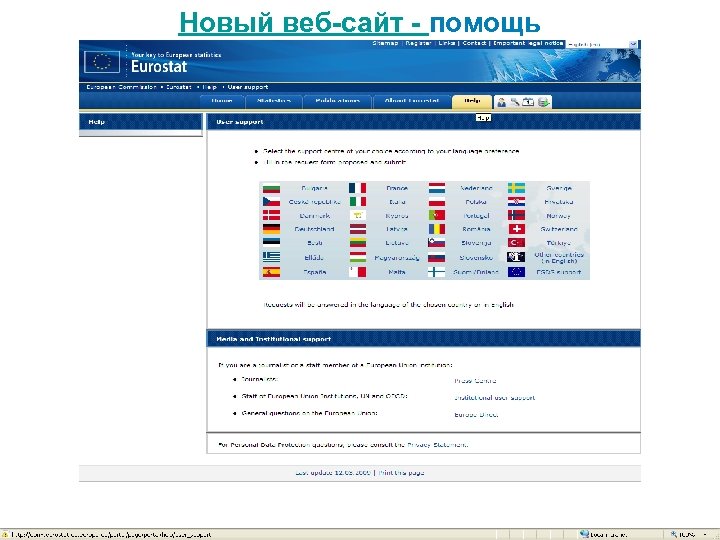This screenshot has width=720, height=540.
Task: Open the About Eurostat tab
Action: click(412, 101)
